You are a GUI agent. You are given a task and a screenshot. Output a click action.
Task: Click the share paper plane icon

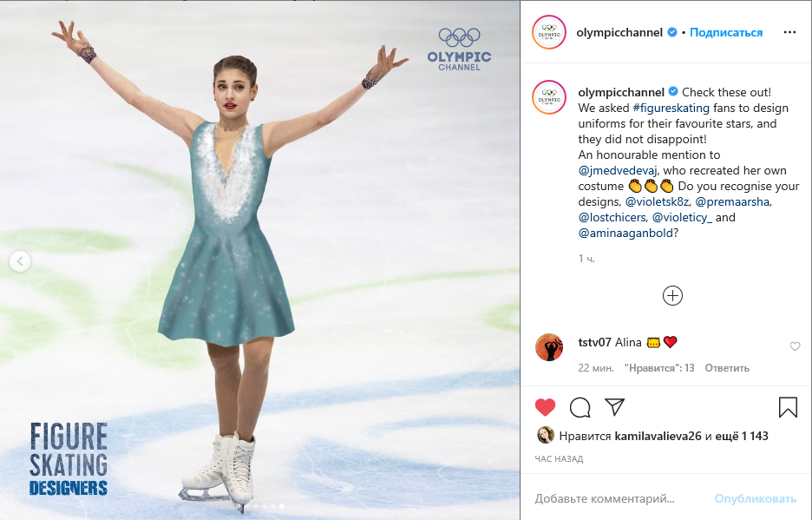(x=615, y=407)
